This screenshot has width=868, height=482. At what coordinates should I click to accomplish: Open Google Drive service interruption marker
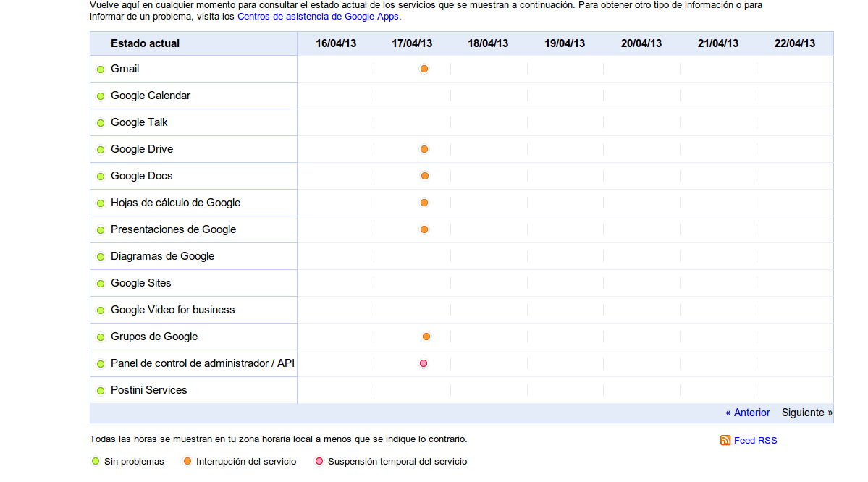(x=424, y=149)
